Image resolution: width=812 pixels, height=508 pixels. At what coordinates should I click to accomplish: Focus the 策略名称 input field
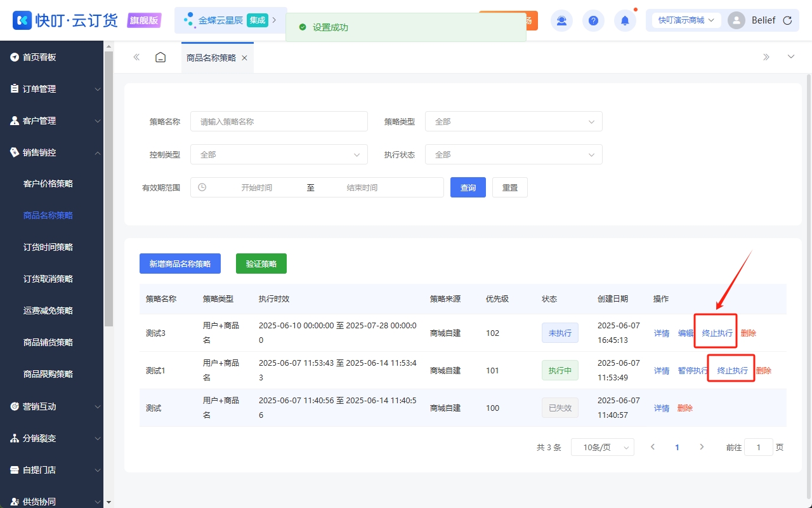pos(279,121)
